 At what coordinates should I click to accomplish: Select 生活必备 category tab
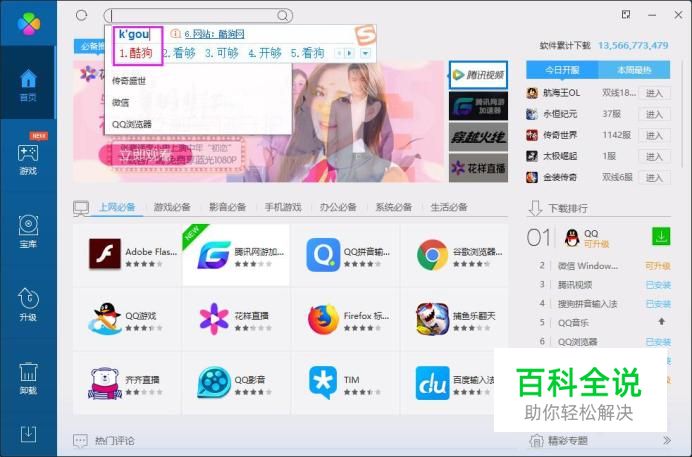[x=449, y=207]
